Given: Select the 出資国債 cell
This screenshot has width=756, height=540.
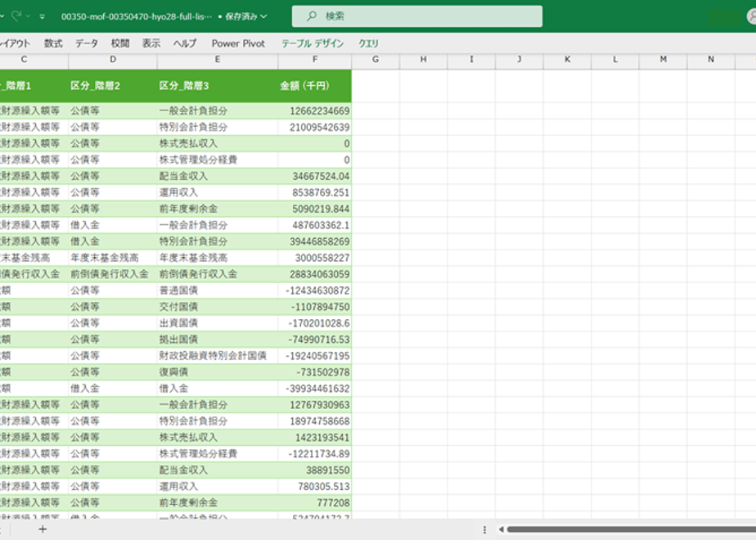Looking at the screenshot, I should click(x=218, y=323).
